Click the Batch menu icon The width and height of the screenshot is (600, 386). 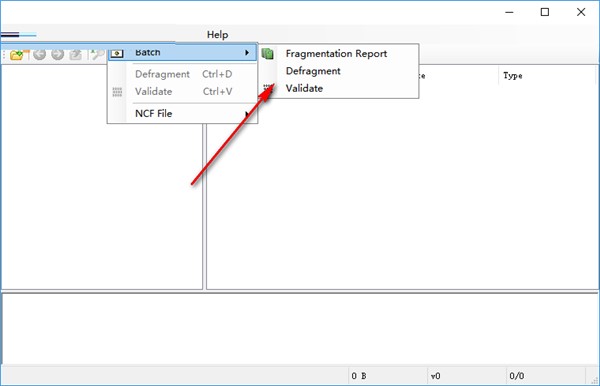click(x=117, y=53)
